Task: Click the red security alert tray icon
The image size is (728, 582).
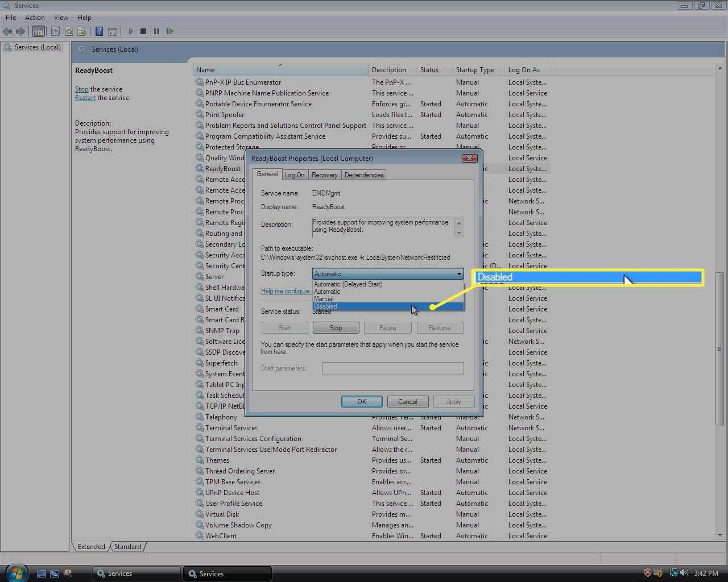Action: point(647,573)
